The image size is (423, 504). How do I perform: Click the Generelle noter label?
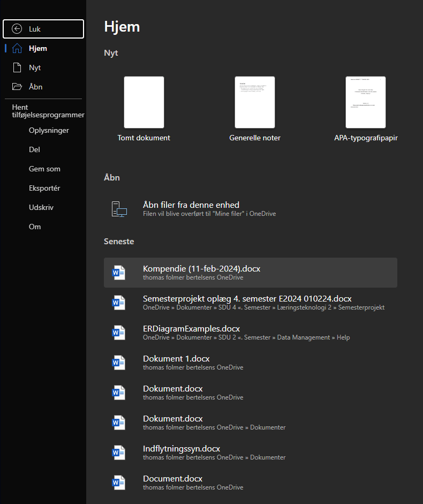tap(255, 138)
